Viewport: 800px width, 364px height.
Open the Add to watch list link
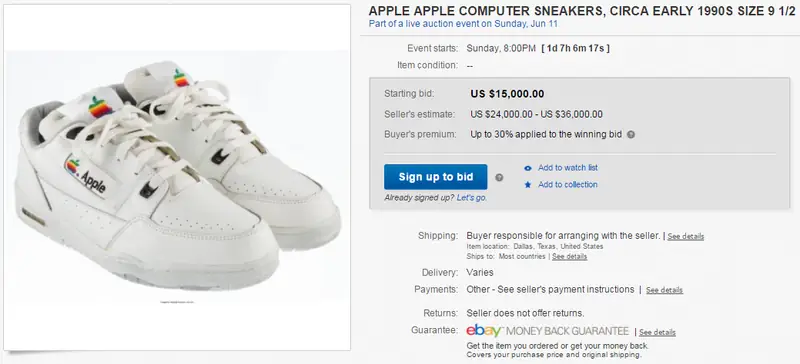coord(567,167)
